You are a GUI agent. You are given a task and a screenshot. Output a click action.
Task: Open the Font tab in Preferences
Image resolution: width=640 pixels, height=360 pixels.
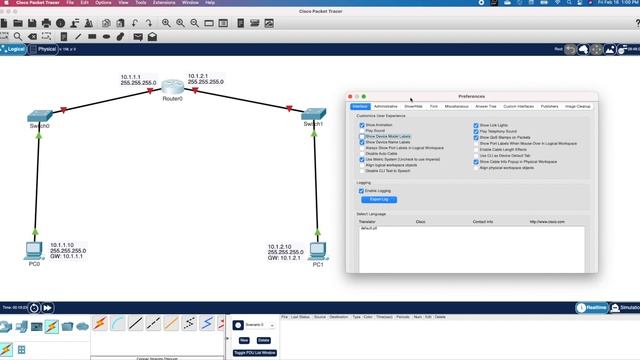click(x=433, y=107)
